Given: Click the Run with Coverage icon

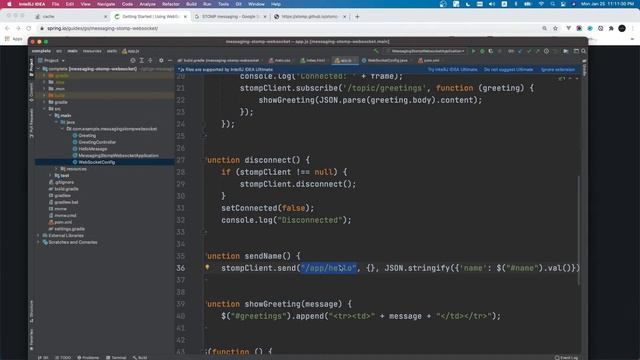Looking at the screenshot, I should pos(491,51).
